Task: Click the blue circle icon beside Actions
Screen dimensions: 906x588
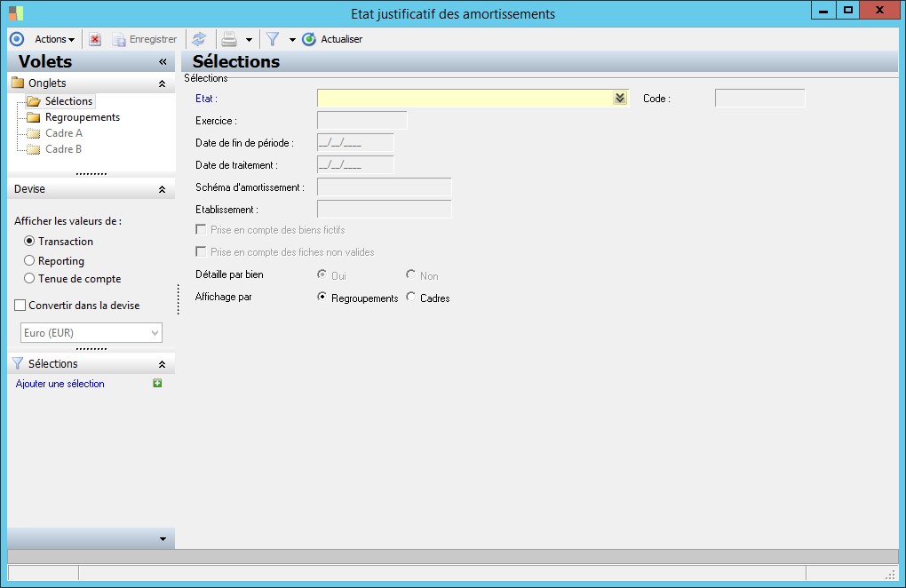Action: click(18, 39)
